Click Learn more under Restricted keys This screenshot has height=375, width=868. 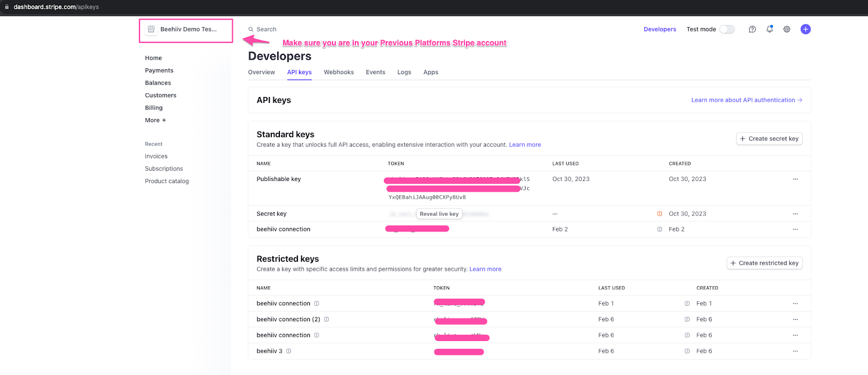click(x=486, y=269)
